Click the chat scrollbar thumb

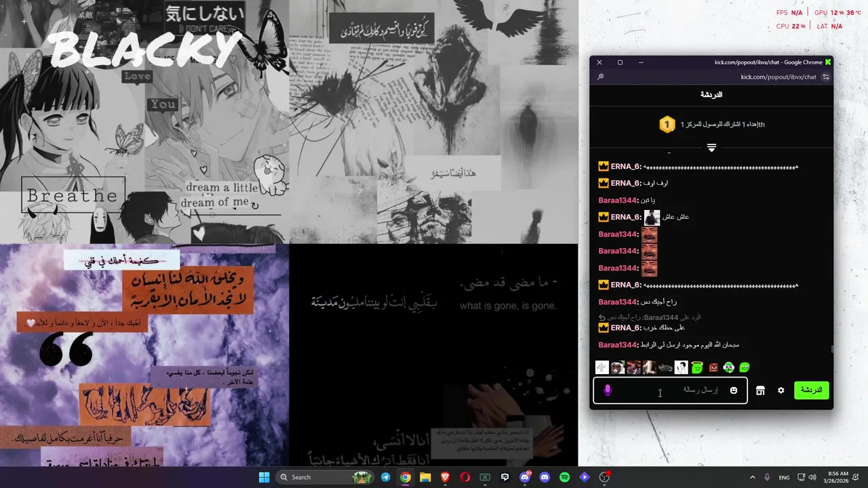click(831, 350)
